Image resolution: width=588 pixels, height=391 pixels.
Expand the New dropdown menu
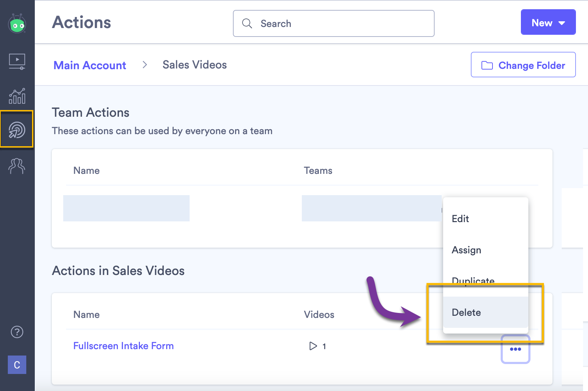[x=548, y=22]
